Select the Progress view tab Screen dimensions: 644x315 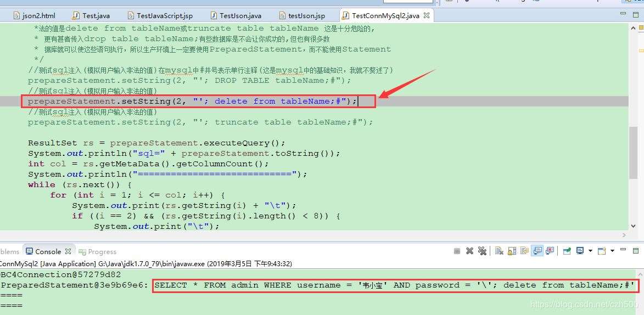click(x=98, y=252)
